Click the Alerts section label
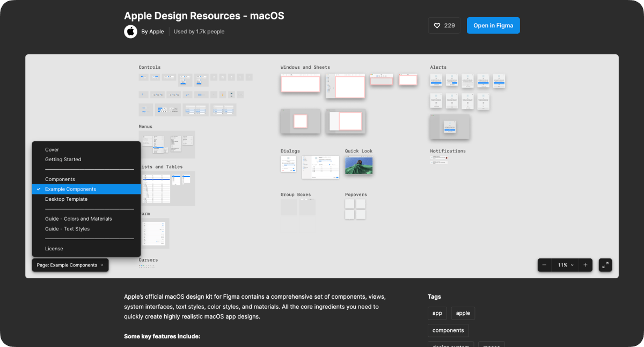Image resolution: width=644 pixels, height=347 pixels. point(438,67)
